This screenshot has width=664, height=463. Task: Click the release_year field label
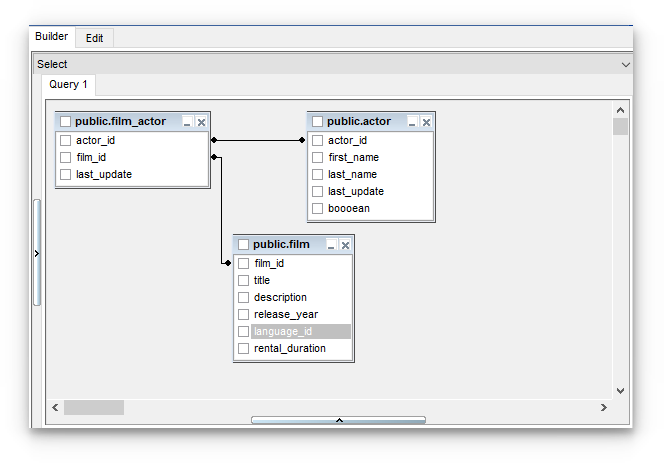tap(286, 314)
